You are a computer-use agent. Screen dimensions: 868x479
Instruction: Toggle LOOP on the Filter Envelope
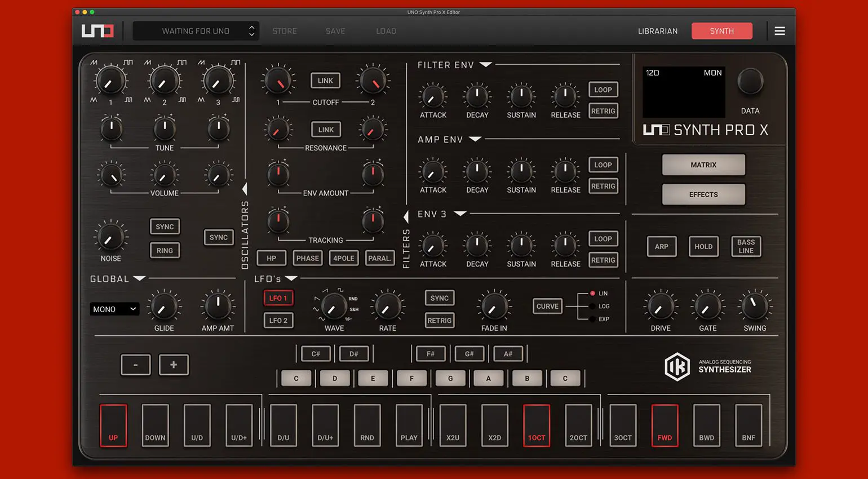(x=603, y=89)
